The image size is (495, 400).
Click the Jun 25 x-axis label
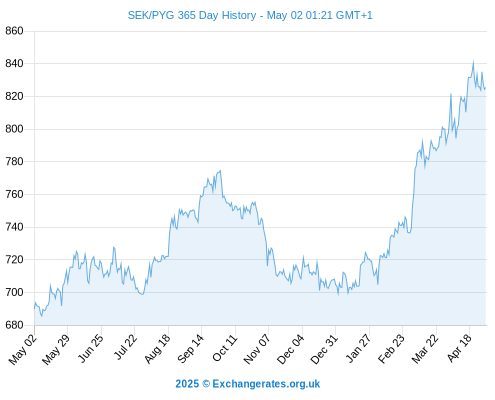tap(91, 348)
